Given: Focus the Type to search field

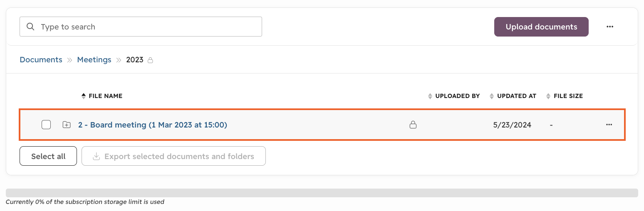Looking at the screenshot, I should 141,27.
